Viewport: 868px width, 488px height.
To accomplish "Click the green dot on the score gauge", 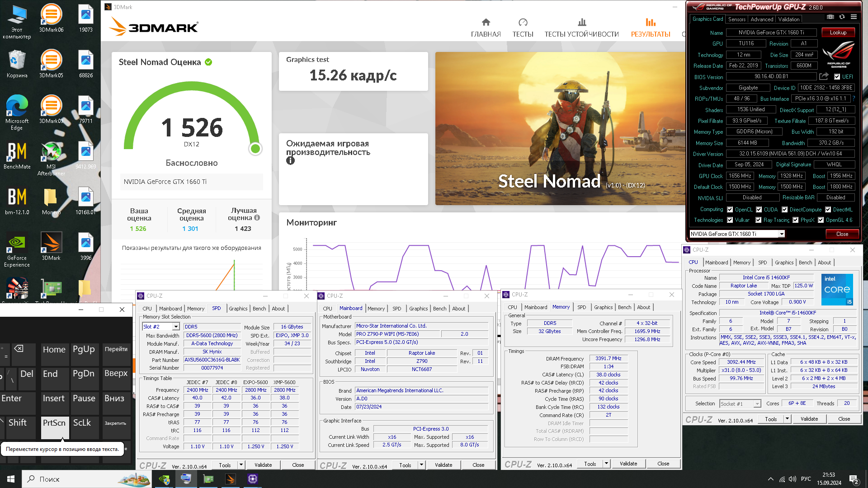I will tap(255, 149).
